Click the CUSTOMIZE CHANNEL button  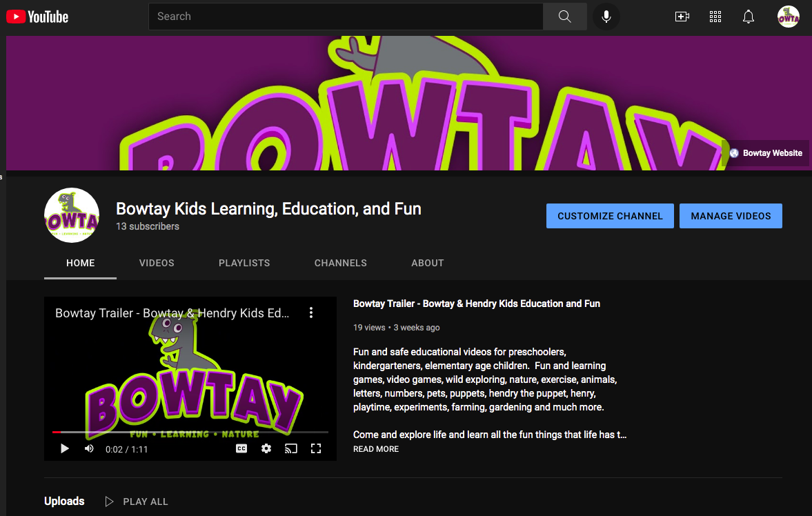click(610, 216)
